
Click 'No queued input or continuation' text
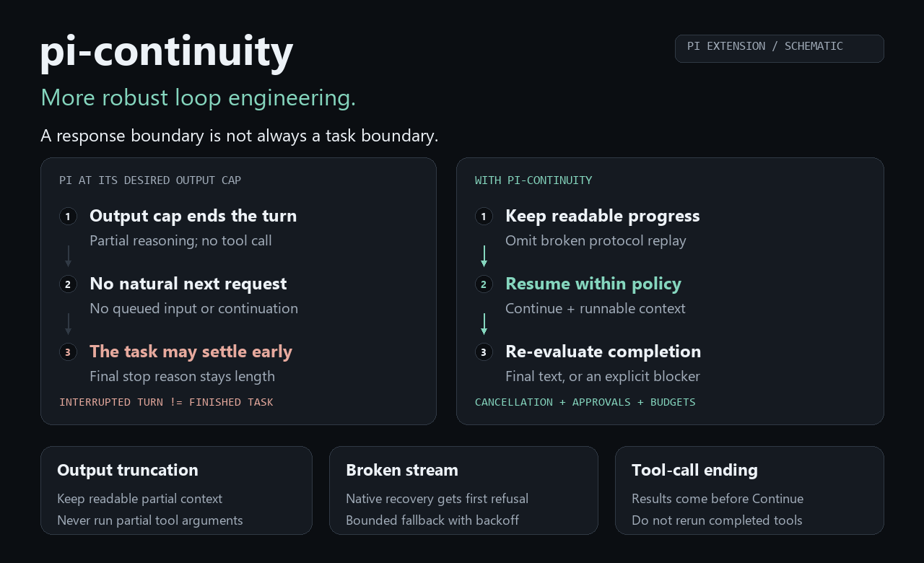point(193,308)
